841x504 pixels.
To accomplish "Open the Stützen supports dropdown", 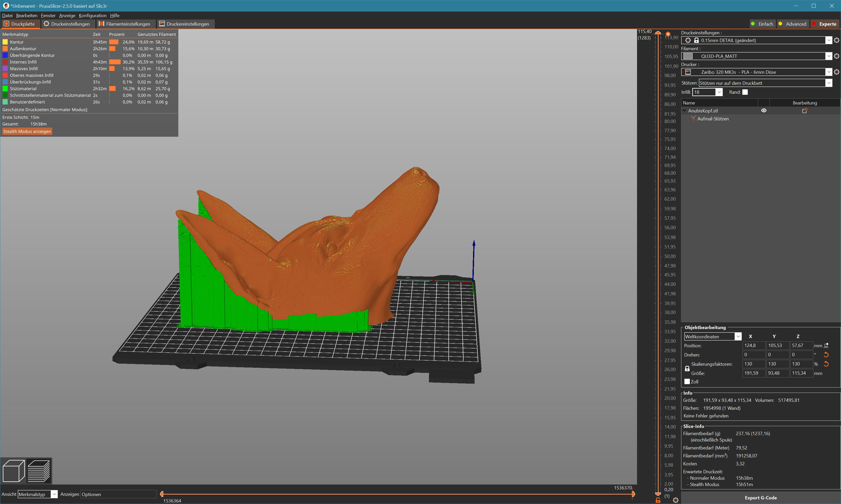I will coord(828,83).
